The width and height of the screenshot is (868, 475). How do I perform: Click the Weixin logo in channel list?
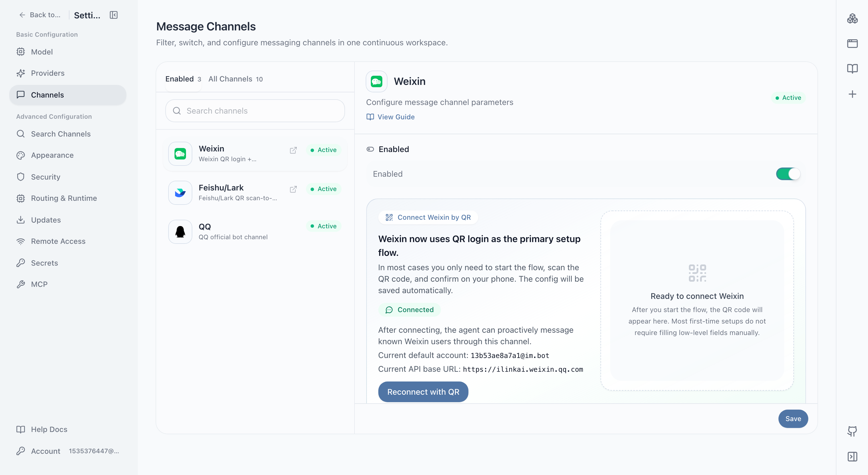pos(180,154)
